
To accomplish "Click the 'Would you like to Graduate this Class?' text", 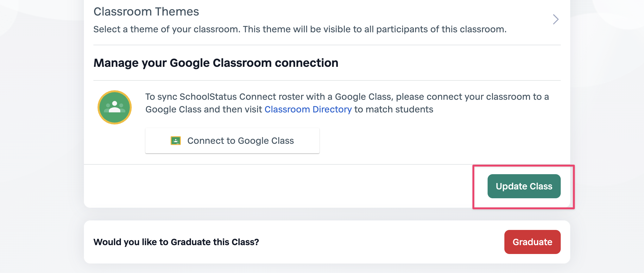I will 176,242.
